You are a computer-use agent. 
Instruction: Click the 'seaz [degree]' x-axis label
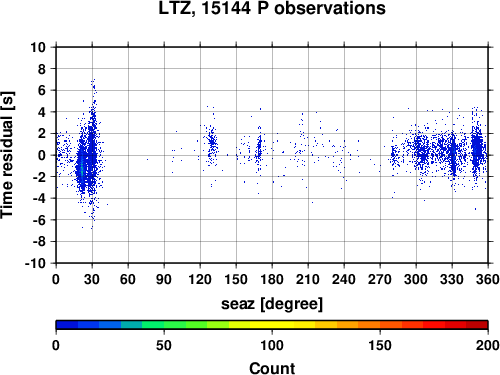(272, 304)
